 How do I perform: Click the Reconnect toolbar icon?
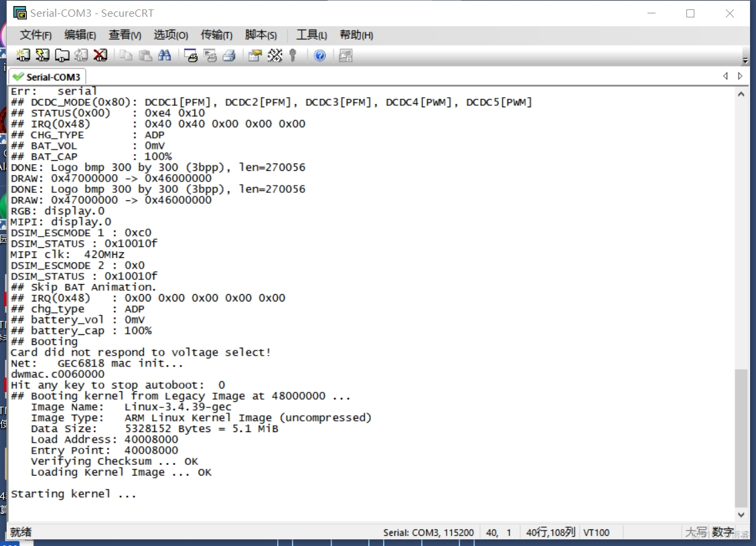[x=81, y=56]
